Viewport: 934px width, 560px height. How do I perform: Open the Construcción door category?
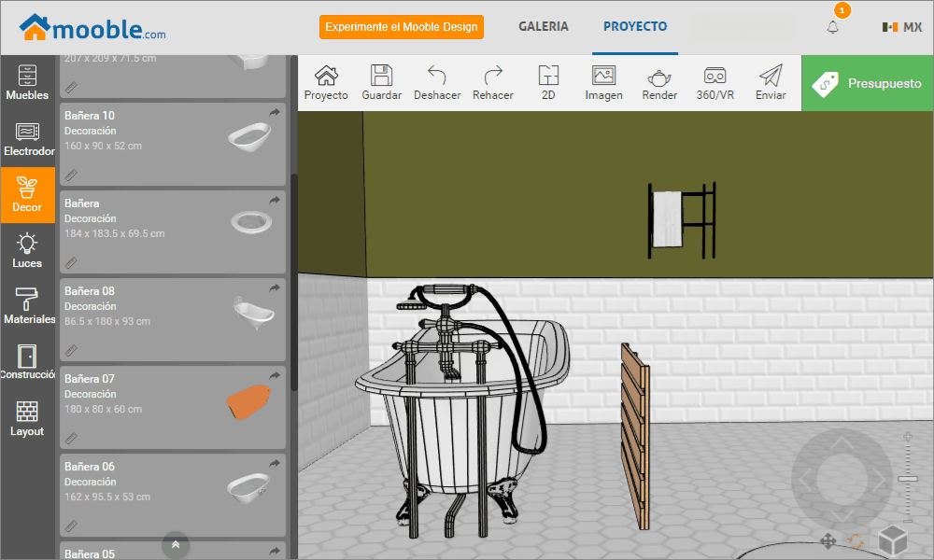(27, 362)
